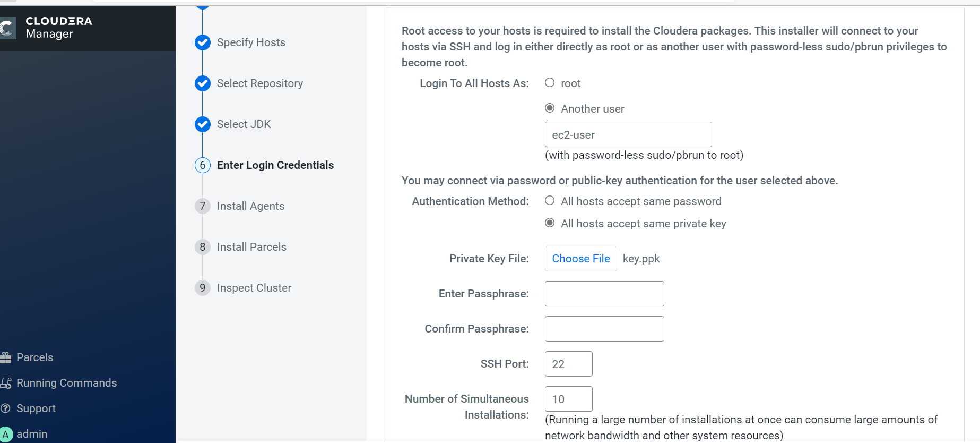
Task: Open Running Commands in the sidebar
Action: pos(66,383)
